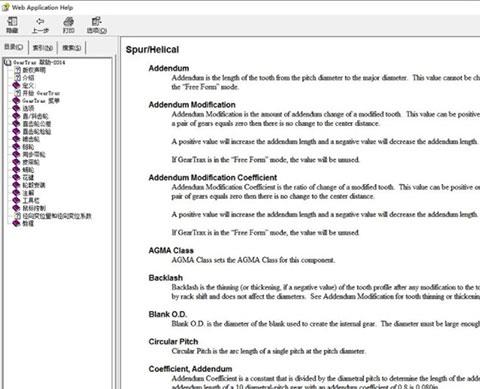Click the purple book icon beside 花键
This screenshot has height=389, width=480.
click(x=16, y=177)
